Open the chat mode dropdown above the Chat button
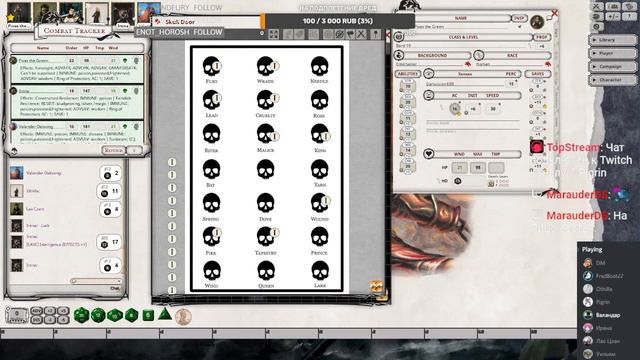 96,281
